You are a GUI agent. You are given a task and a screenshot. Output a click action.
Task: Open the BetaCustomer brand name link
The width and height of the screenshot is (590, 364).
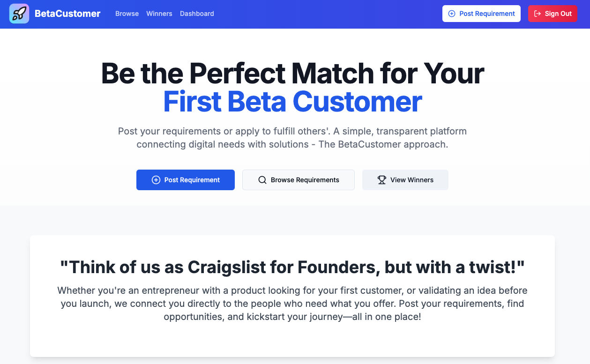tap(67, 14)
